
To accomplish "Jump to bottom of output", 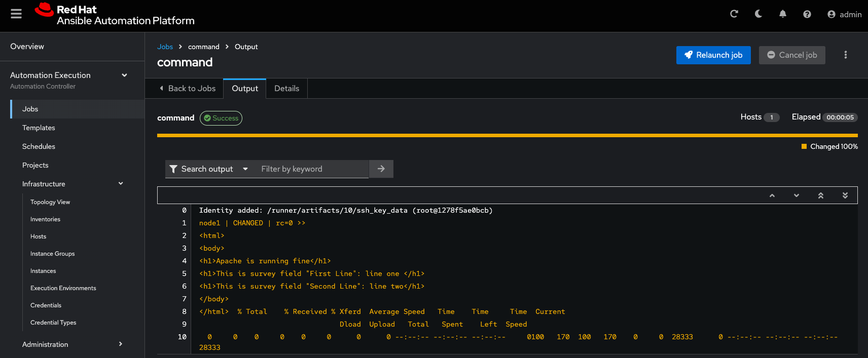I will click(x=845, y=195).
